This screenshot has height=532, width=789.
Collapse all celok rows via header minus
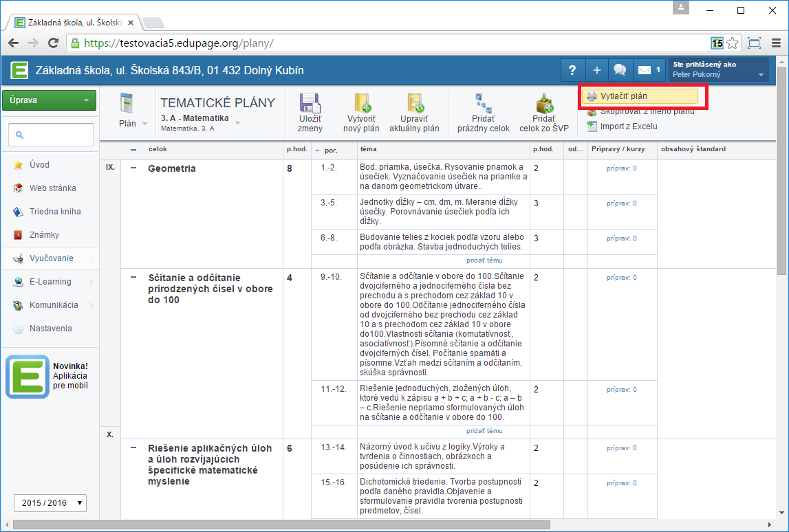click(x=133, y=149)
